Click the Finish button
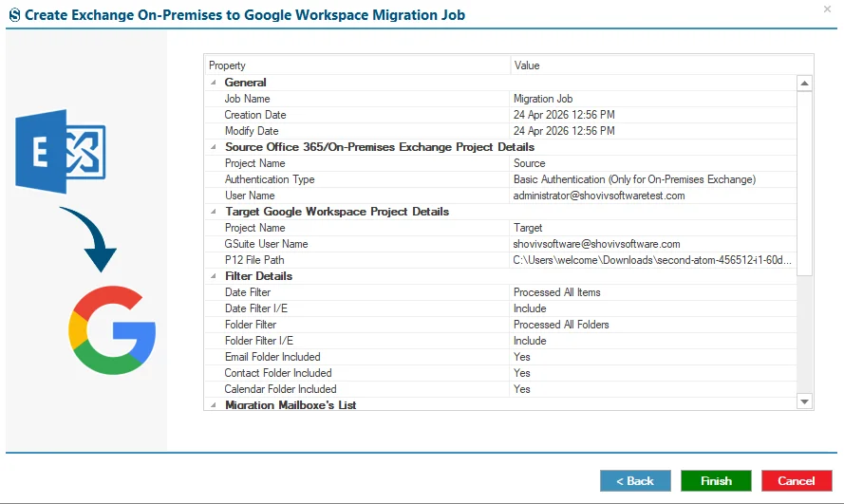This screenshot has width=844, height=504. tap(716, 481)
